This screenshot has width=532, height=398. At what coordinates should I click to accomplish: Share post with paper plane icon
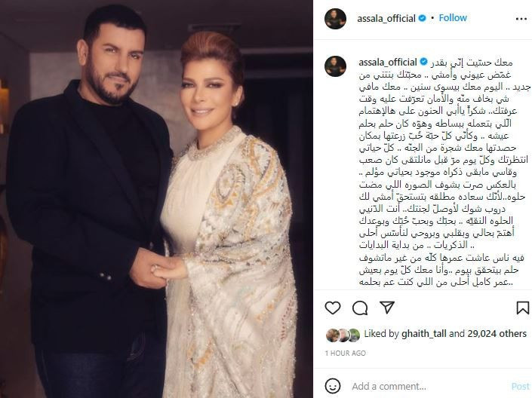(x=387, y=307)
